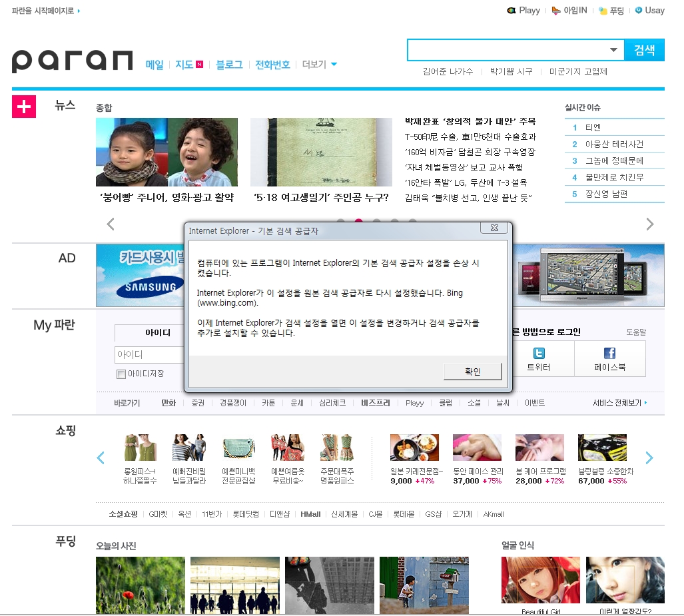Open 일본 카레전문점 deal thumbnail
This screenshot has width=684, height=616.
click(x=414, y=448)
